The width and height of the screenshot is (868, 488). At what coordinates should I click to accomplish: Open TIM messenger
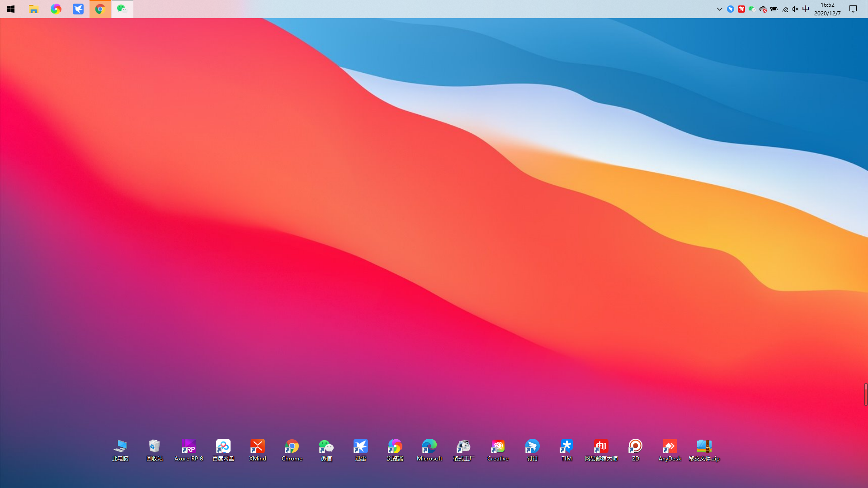point(566,447)
